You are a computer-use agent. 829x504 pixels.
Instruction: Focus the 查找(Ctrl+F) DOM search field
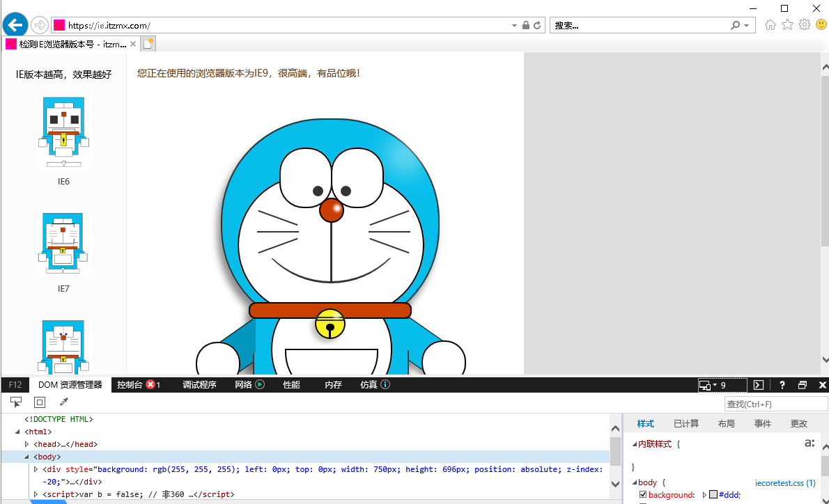[x=775, y=404]
